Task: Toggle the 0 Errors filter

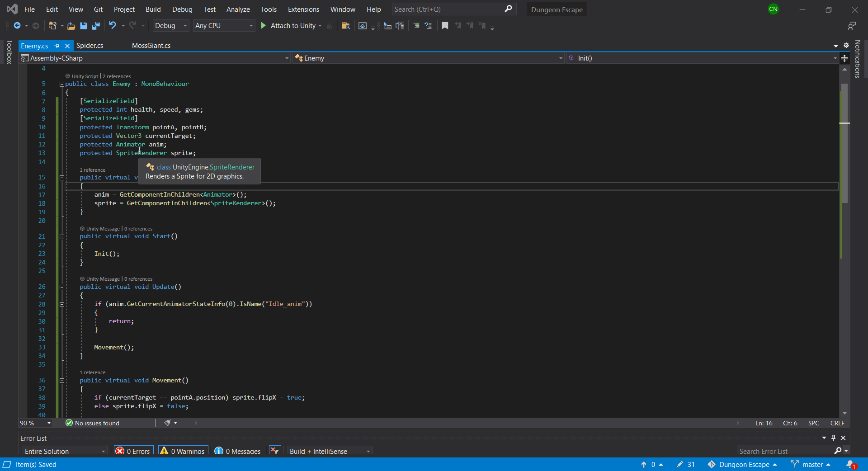Action: [133, 451]
